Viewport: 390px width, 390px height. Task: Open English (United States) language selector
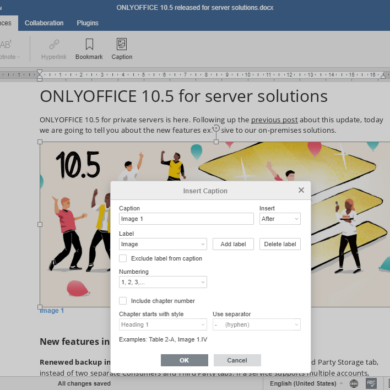point(306,384)
